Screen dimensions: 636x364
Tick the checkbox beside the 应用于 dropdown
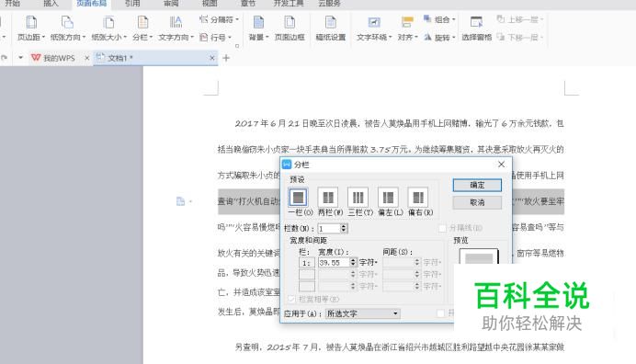click(441, 313)
